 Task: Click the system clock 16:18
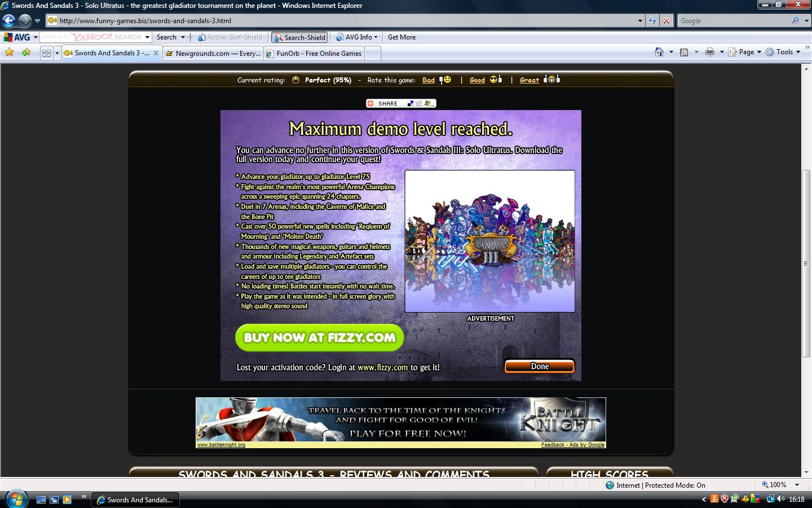(x=797, y=500)
